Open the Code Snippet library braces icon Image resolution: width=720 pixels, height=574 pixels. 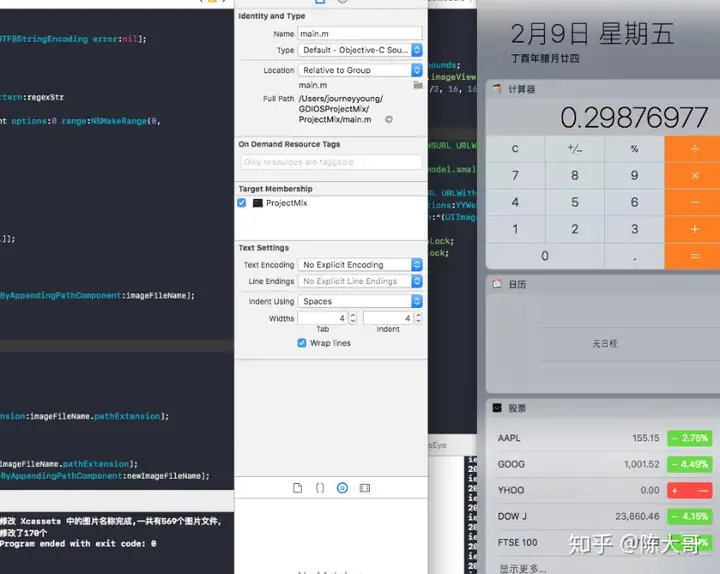(x=320, y=488)
